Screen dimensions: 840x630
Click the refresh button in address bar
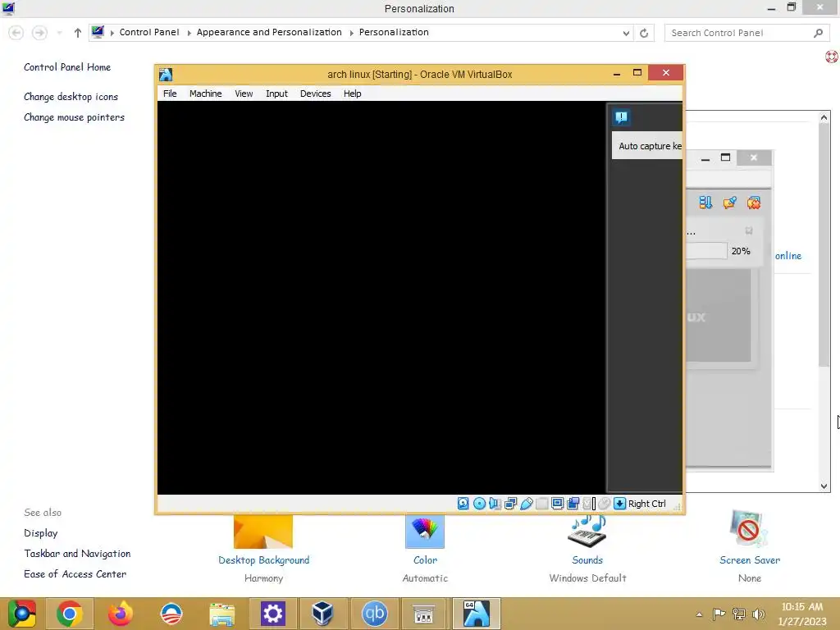644,33
